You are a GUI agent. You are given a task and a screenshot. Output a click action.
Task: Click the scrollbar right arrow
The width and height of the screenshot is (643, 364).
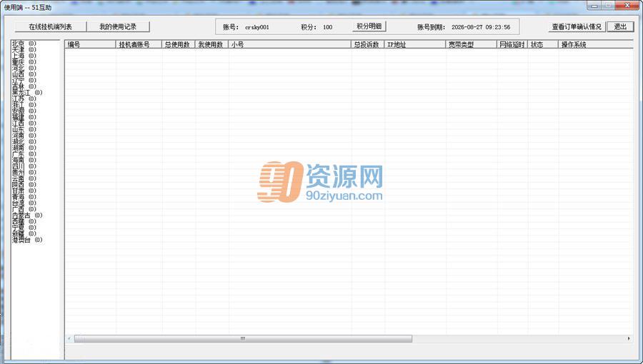coord(629,338)
